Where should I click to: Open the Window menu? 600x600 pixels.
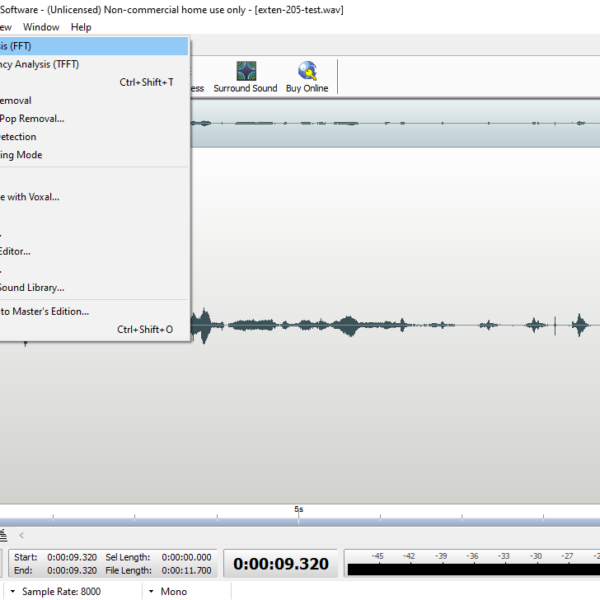point(41,27)
